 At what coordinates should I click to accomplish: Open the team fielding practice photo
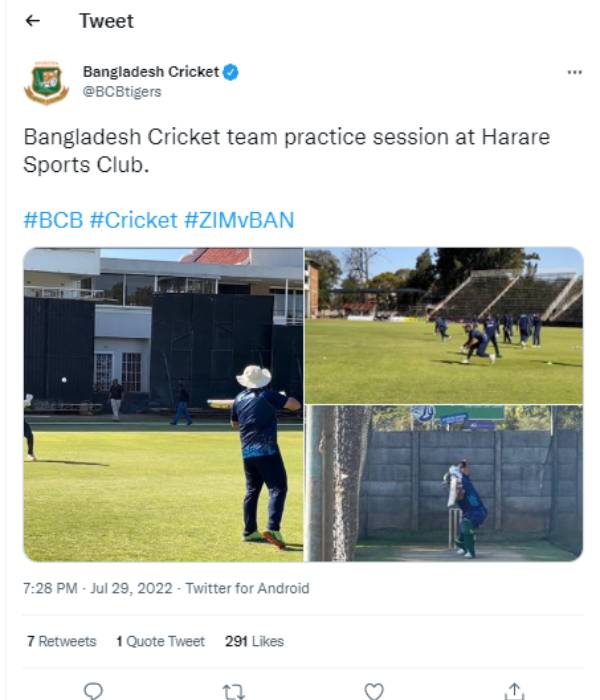tap(443, 324)
